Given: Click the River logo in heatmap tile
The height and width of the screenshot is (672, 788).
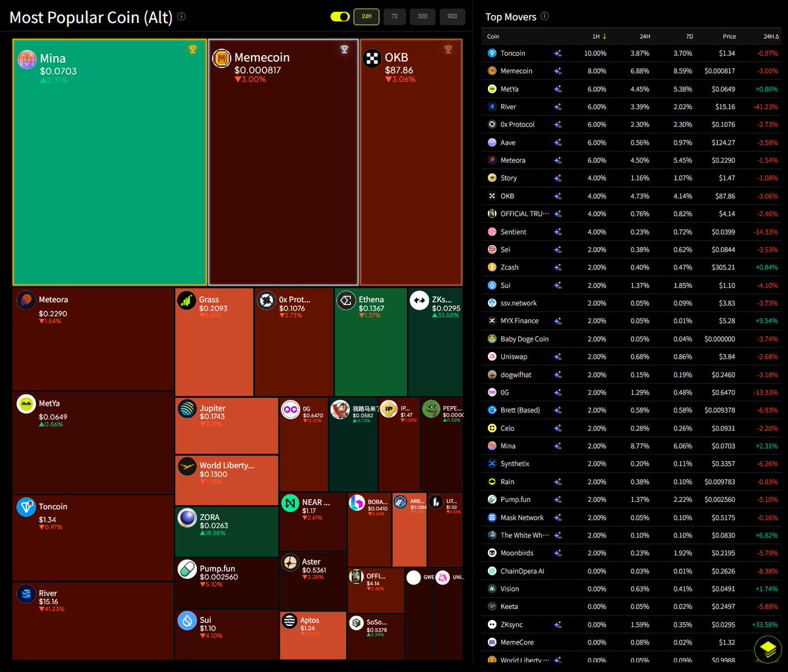Looking at the screenshot, I should (26, 594).
